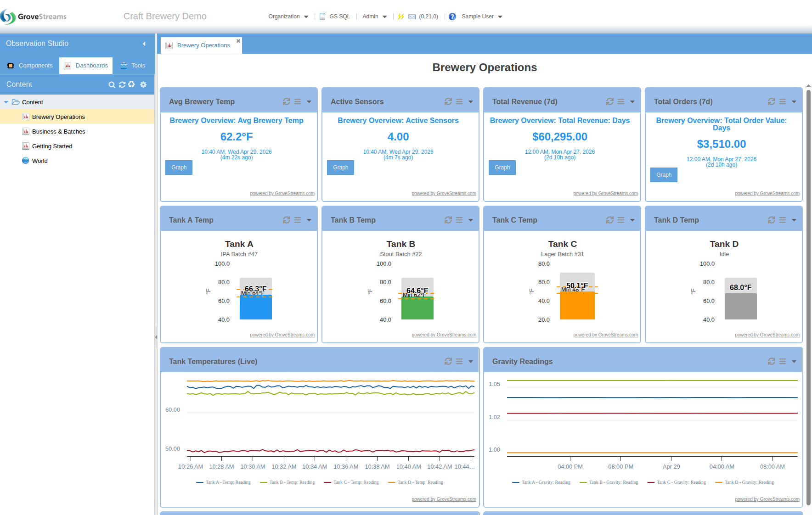Screen dimensions: 812x515
Task: Click Graph button in Avg Brewery Temp
Action: tap(179, 168)
